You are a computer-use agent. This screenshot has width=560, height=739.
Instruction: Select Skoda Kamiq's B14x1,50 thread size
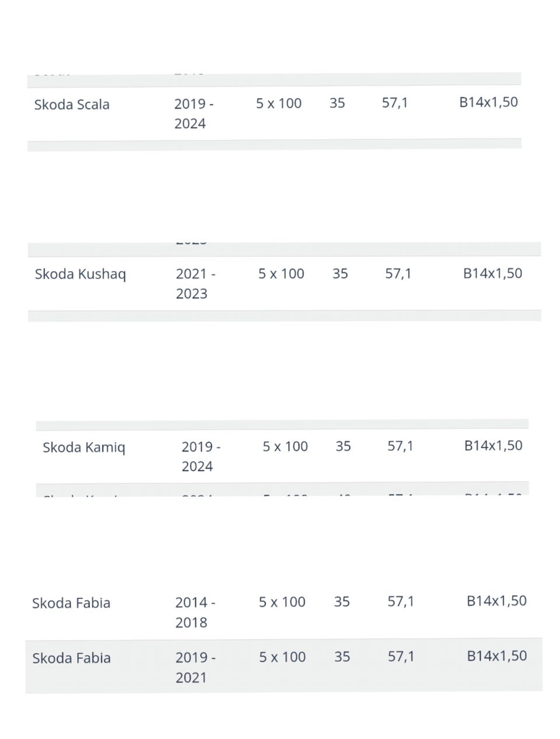click(493, 445)
